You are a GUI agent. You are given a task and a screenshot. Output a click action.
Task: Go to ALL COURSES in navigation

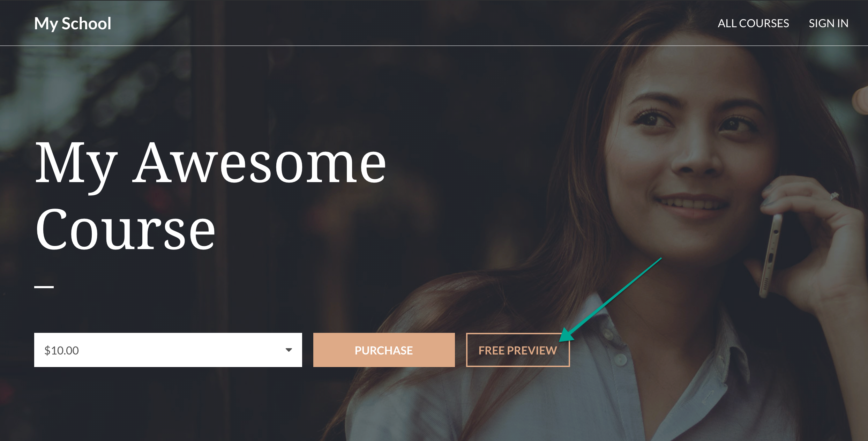coord(753,23)
